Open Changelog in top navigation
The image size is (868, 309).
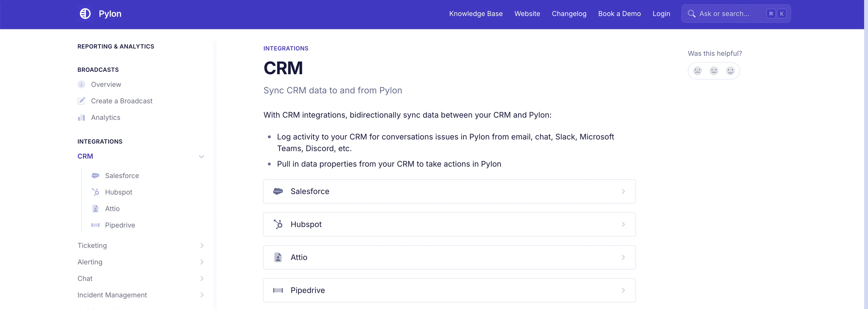coord(569,14)
